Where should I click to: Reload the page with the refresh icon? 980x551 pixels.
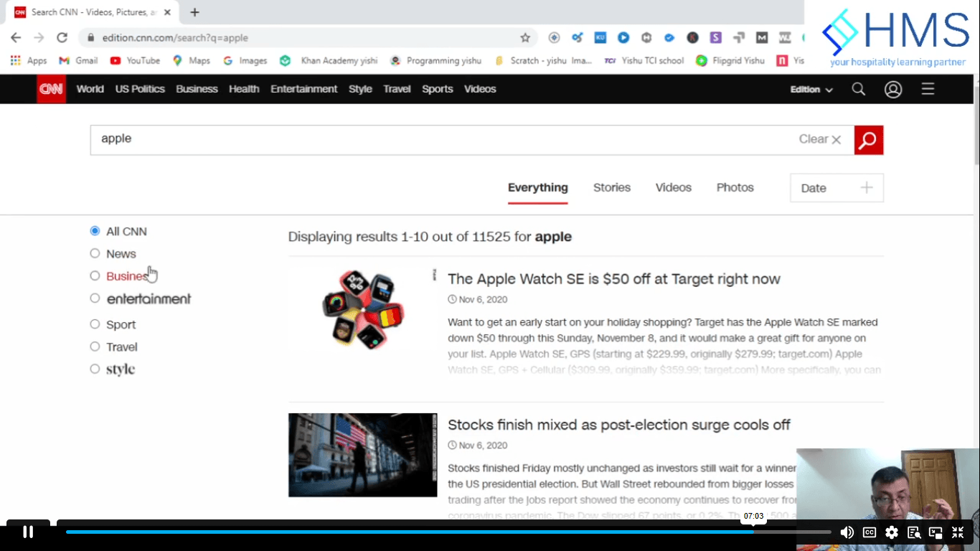click(62, 37)
